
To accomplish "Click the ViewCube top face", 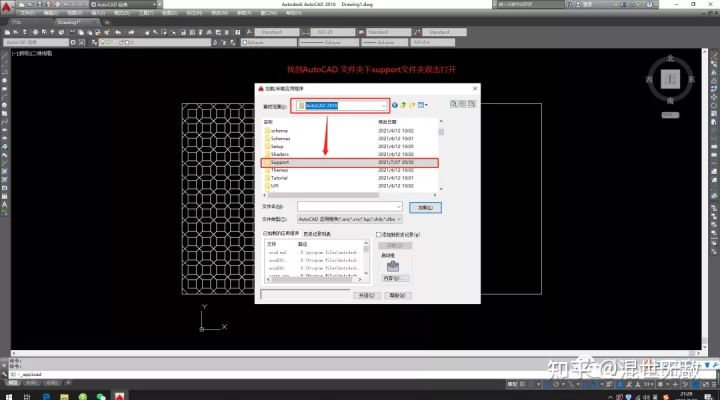I will pos(672,78).
